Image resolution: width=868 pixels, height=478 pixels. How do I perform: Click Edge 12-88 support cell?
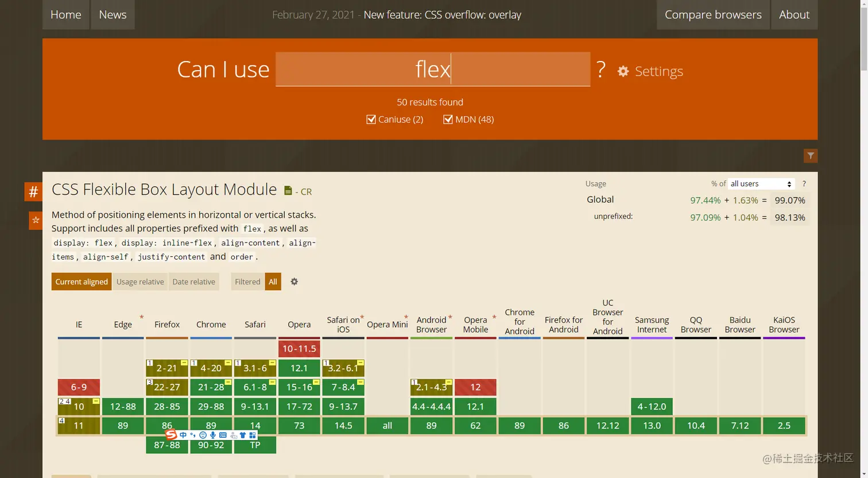(x=123, y=406)
